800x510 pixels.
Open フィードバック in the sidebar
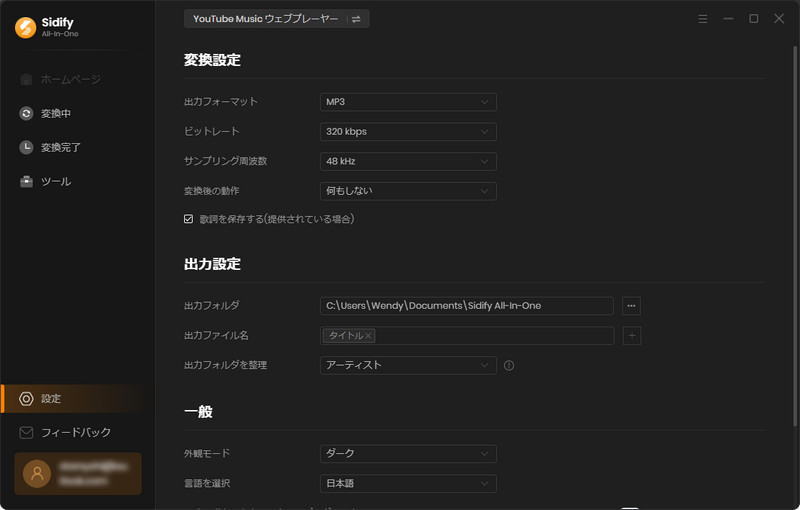click(75, 432)
